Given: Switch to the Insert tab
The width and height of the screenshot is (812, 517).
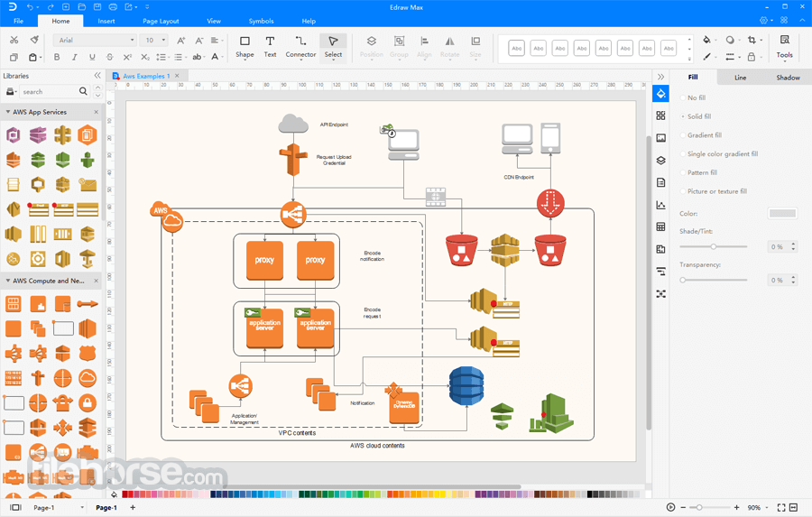Looking at the screenshot, I should click(x=106, y=21).
